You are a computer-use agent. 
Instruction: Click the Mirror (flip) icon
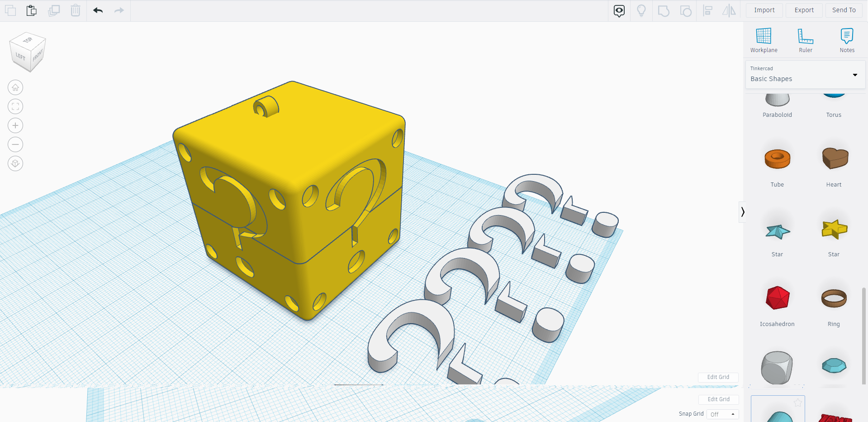(729, 10)
